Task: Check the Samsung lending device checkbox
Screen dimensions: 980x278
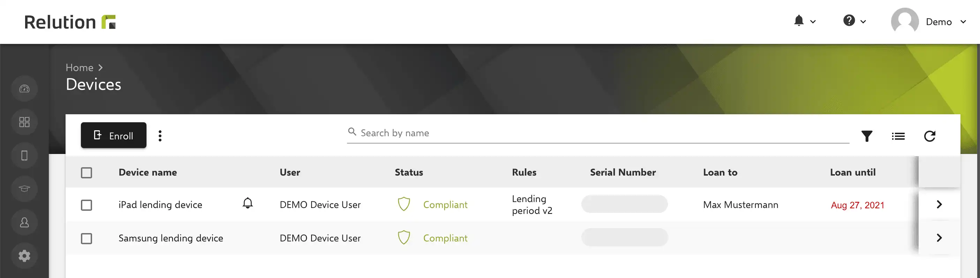Action: (86, 239)
